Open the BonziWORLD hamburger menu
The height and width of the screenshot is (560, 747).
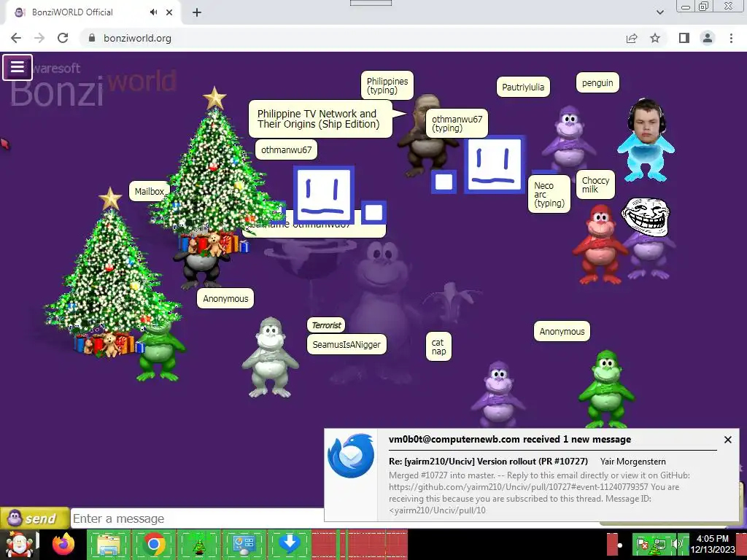pyautogui.click(x=18, y=67)
